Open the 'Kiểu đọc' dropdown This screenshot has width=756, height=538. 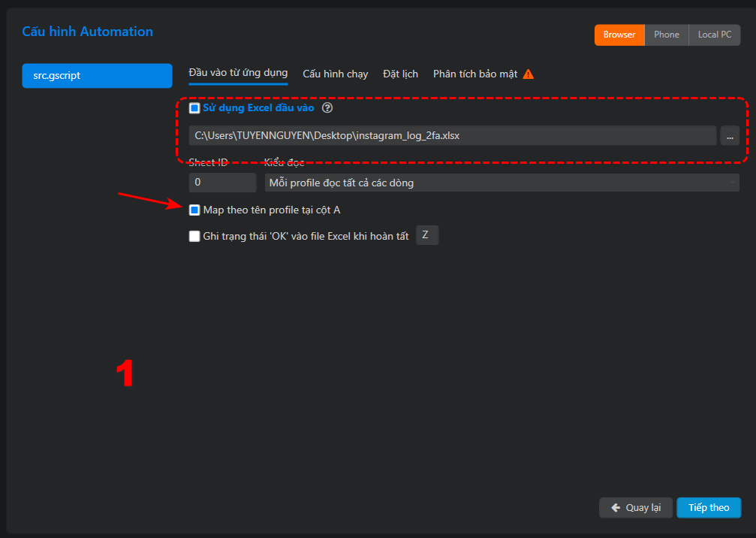click(502, 183)
